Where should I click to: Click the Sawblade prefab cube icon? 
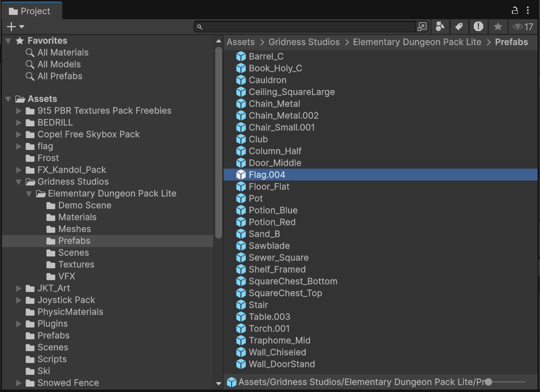click(241, 246)
